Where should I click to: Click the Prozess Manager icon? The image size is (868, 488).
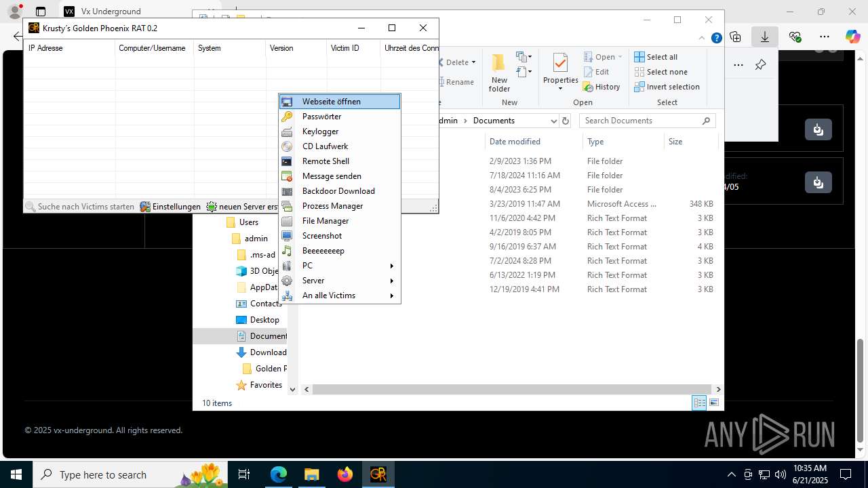pyautogui.click(x=287, y=206)
